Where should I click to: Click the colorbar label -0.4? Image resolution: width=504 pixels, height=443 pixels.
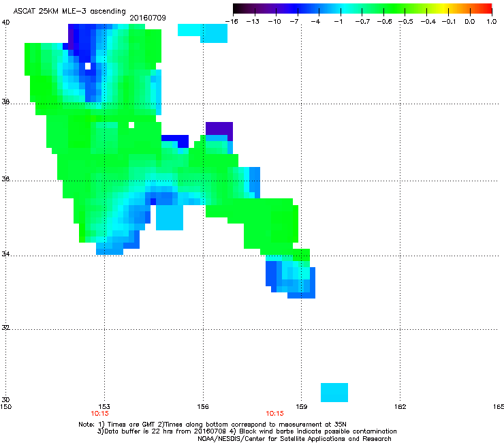[428, 22]
